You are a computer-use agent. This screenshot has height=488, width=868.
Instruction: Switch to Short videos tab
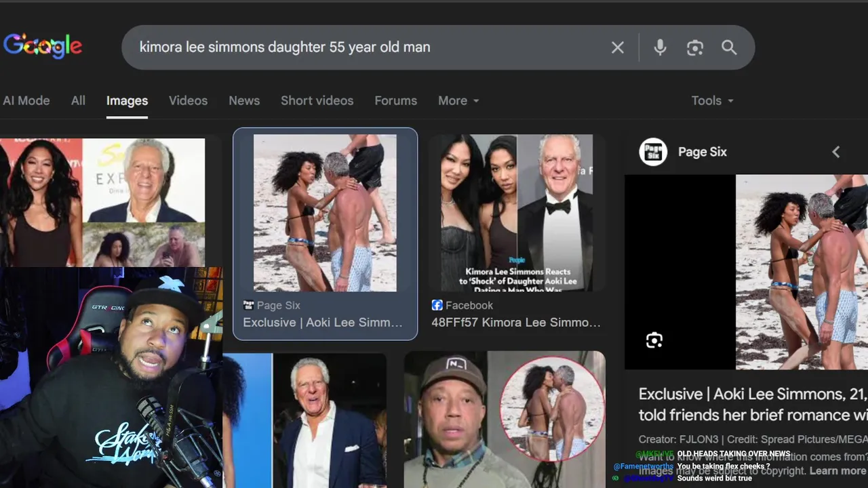point(317,101)
